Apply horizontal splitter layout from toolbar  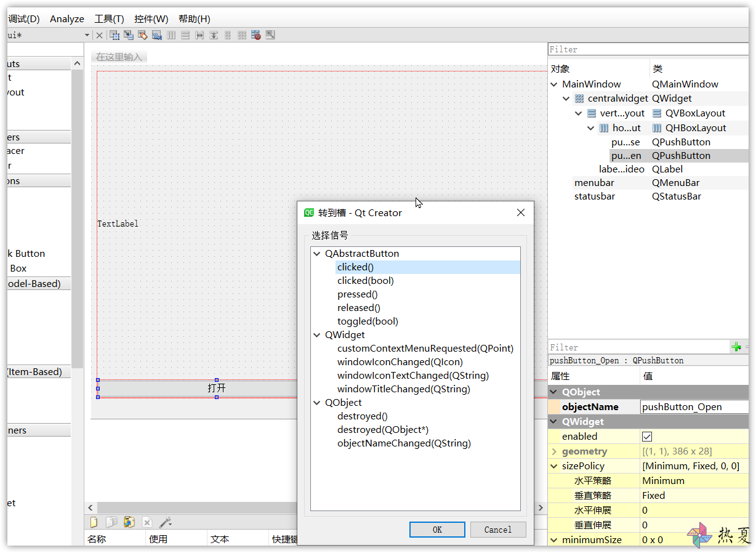pos(199,35)
